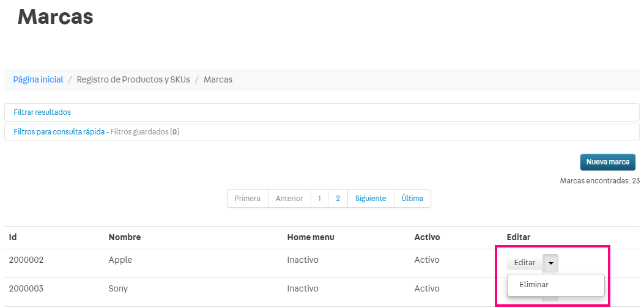The height and width of the screenshot is (308, 644).
Task: Click the Home menu column header
Action: pos(311,237)
